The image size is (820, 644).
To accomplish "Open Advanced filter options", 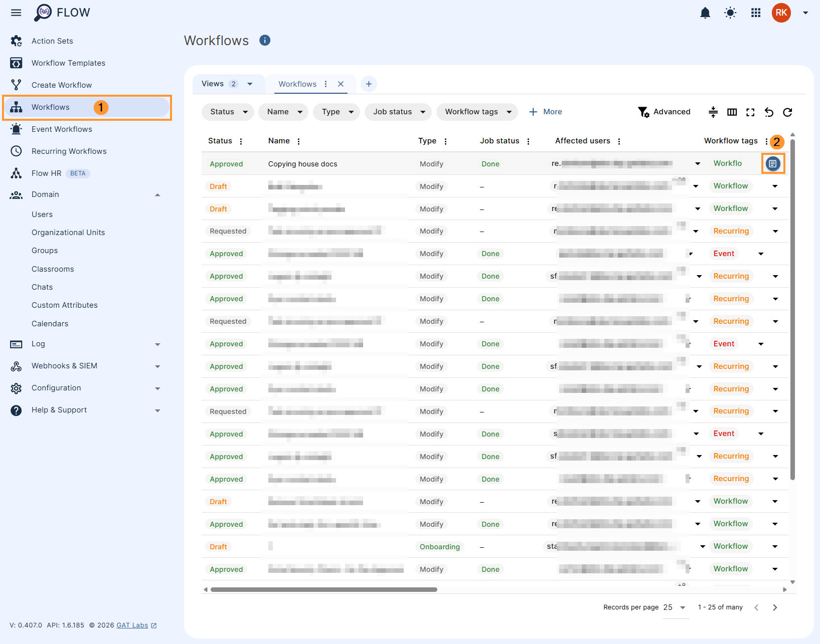I will click(x=665, y=112).
